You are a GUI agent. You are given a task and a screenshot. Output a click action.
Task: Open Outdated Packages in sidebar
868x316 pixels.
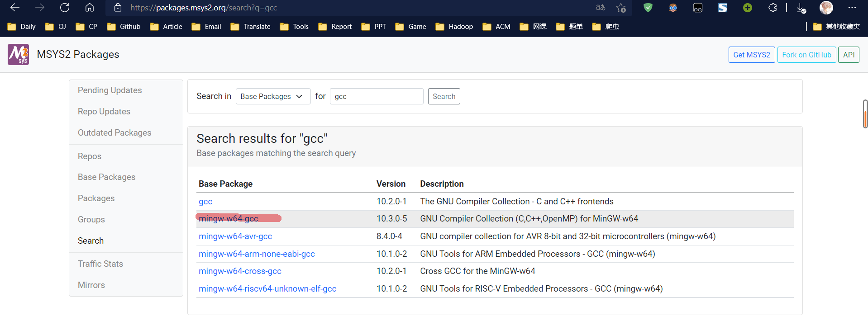114,133
